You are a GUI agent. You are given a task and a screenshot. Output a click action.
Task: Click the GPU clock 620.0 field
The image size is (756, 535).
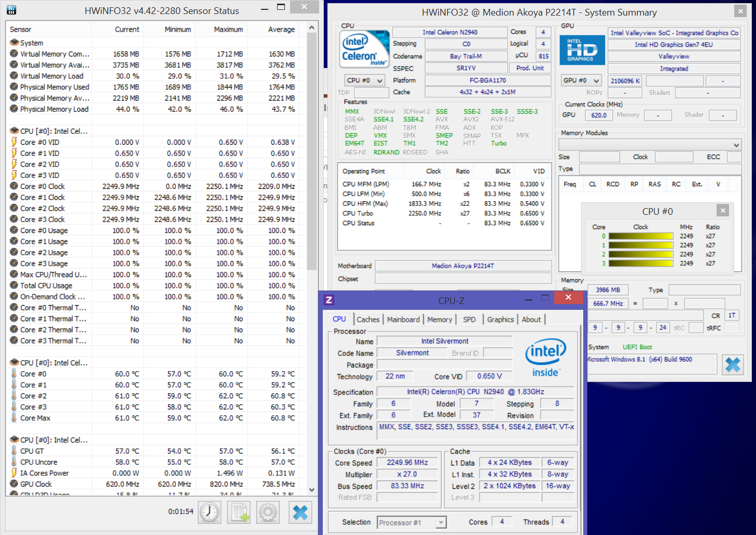tap(598, 115)
